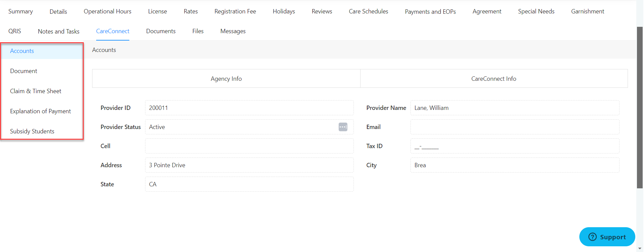
Task: Click the vertical page scrollbar thumb
Action: tap(640, 107)
